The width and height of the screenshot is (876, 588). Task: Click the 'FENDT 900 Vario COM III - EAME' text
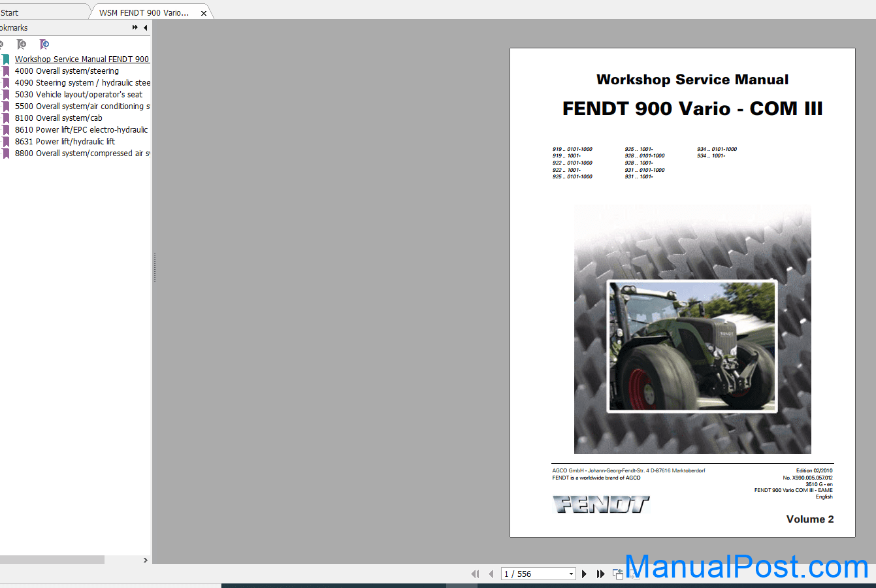point(794,490)
